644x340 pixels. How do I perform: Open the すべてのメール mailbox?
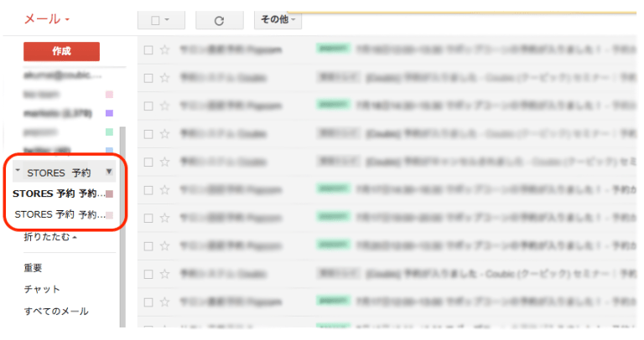click(56, 311)
